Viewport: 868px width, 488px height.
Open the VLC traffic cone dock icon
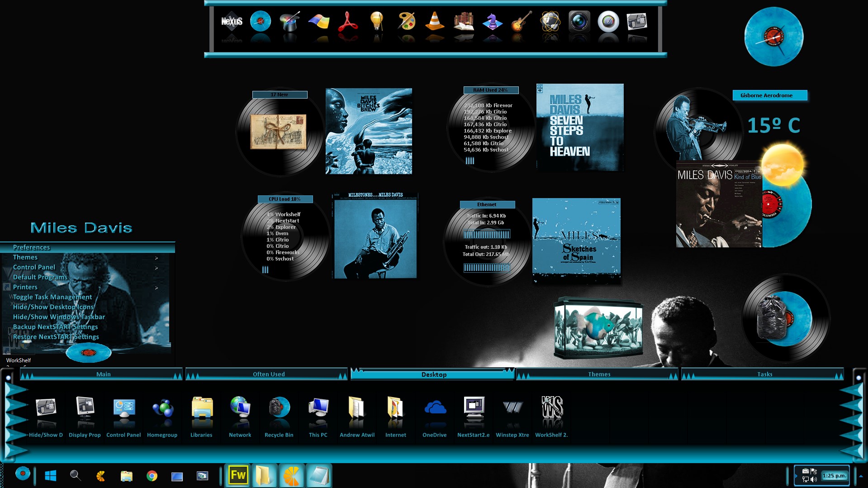point(434,21)
